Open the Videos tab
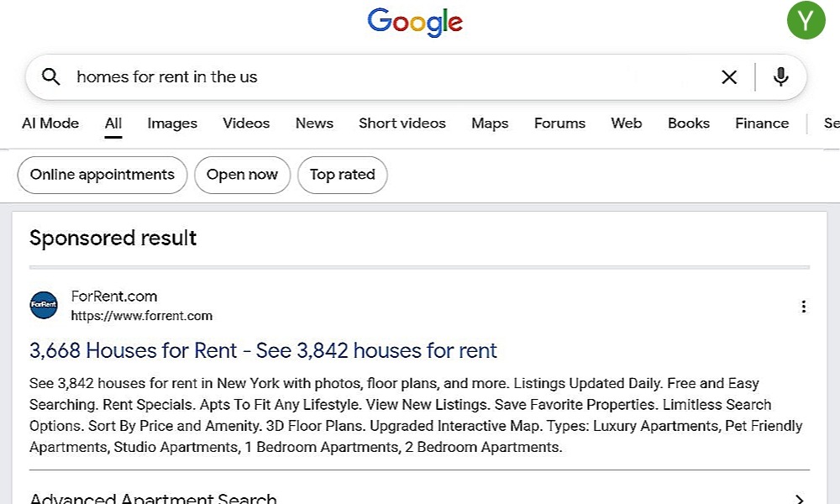Screen dimensions: 840x504 (x=246, y=123)
